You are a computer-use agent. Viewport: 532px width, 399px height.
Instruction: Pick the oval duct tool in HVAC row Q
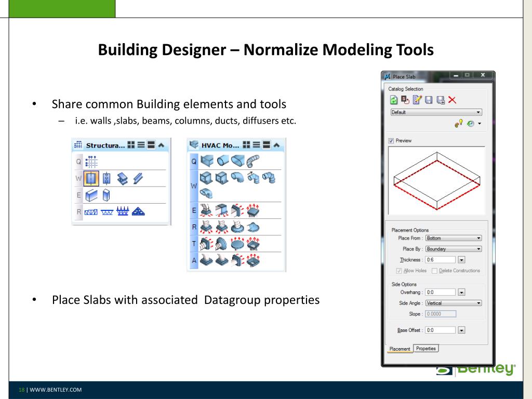pos(237,161)
